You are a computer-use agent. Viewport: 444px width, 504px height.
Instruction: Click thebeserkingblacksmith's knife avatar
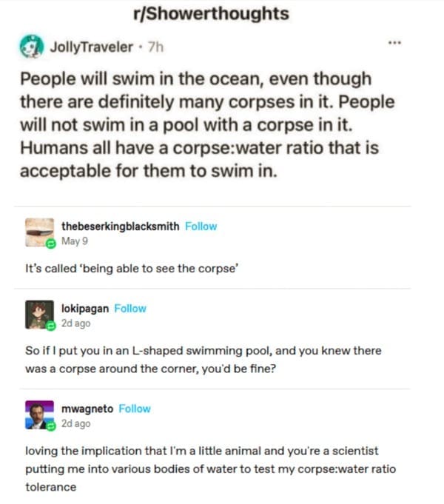pyautogui.click(x=37, y=232)
